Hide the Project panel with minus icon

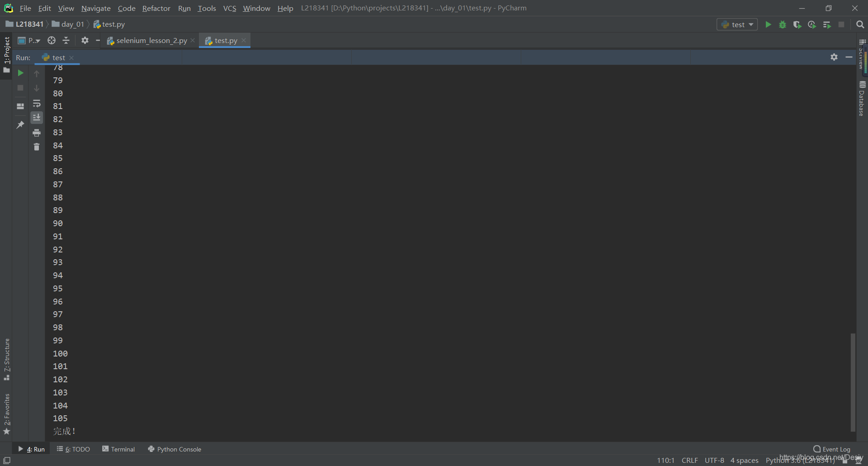[98, 40]
